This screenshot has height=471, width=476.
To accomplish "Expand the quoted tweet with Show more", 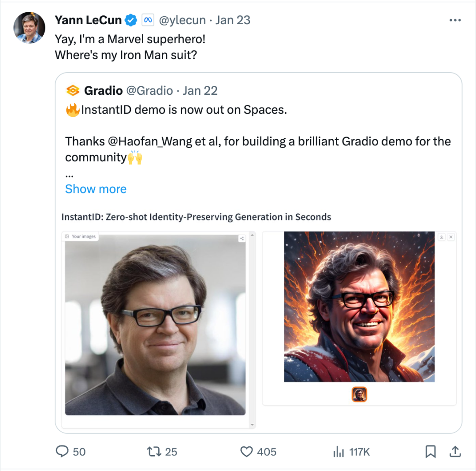I will [96, 189].
